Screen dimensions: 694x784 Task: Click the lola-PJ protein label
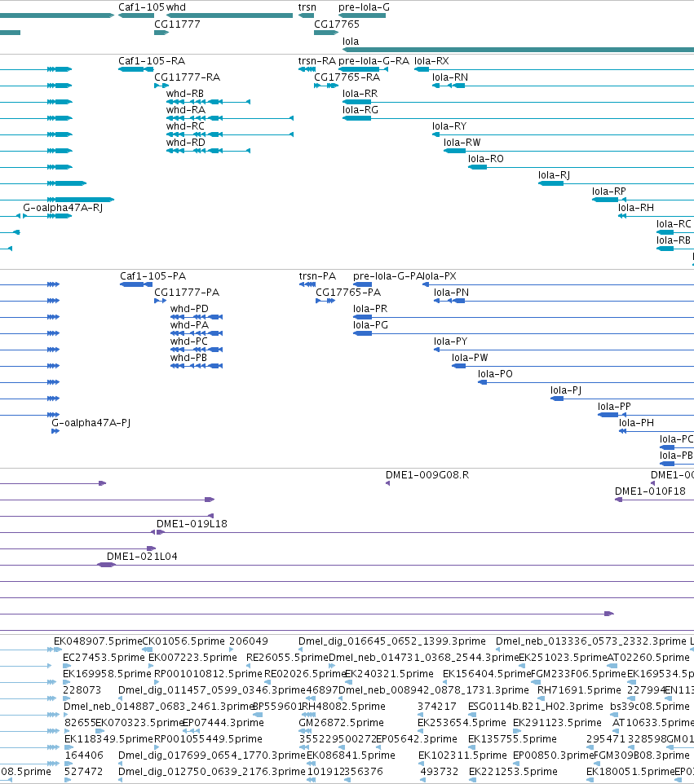[566, 390]
